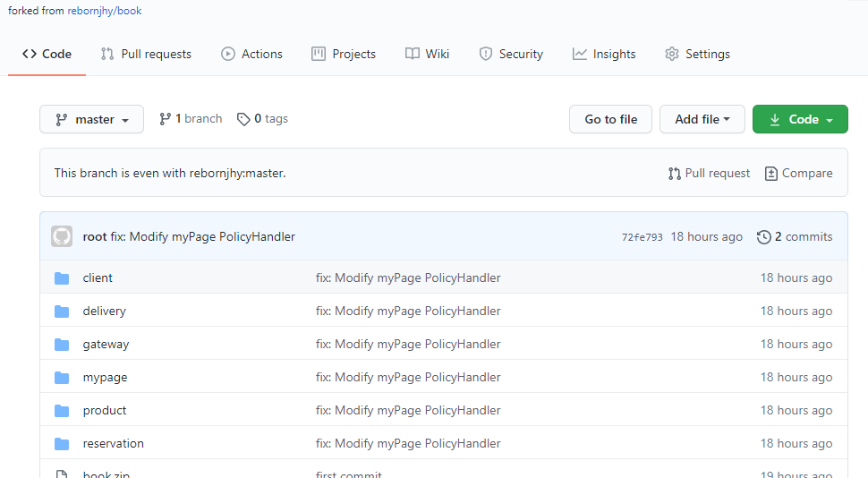
Task: Open the rebornjhy/book fork source link
Action: coord(105,11)
